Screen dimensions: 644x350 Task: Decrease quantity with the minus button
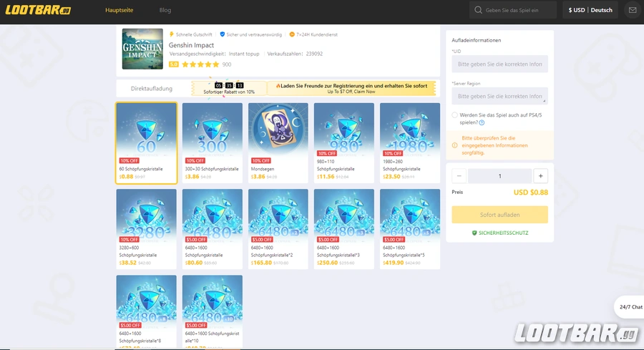[459, 176]
